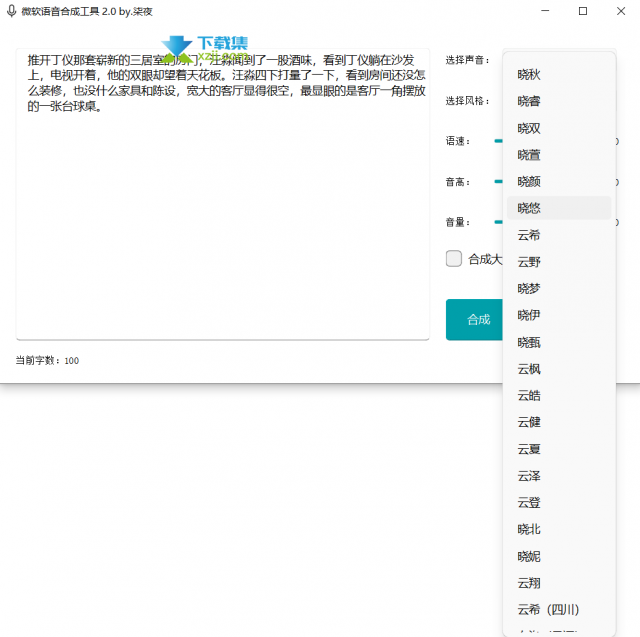Select plain 云希 voice, not the 四川 one

point(559,235)
